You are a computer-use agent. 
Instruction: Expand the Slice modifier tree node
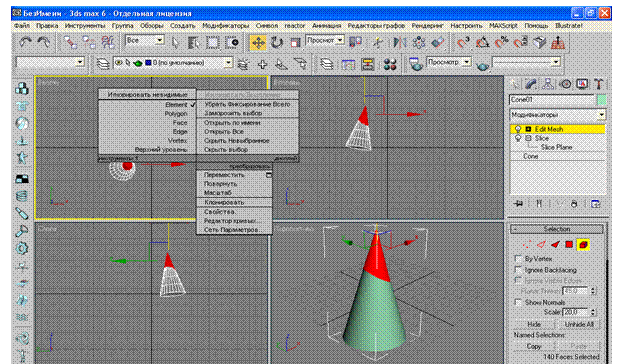(x=528, y=138)
